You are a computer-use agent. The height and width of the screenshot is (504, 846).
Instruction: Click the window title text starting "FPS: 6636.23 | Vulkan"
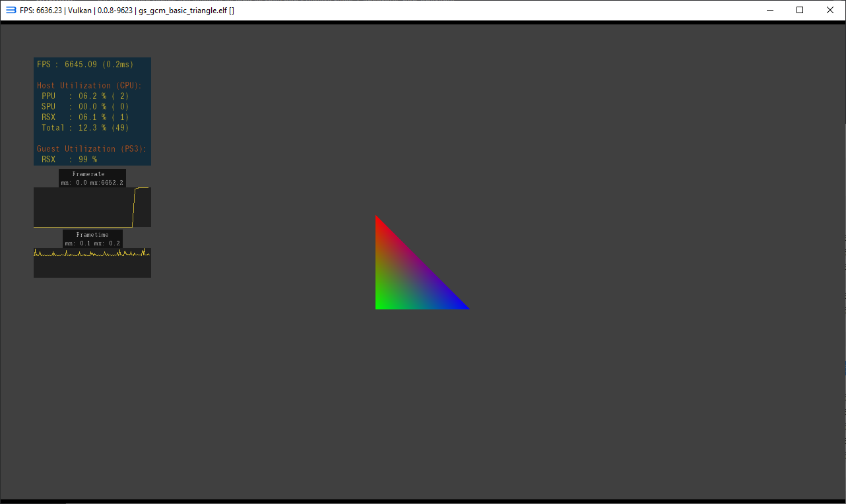[x=127, y=11]
